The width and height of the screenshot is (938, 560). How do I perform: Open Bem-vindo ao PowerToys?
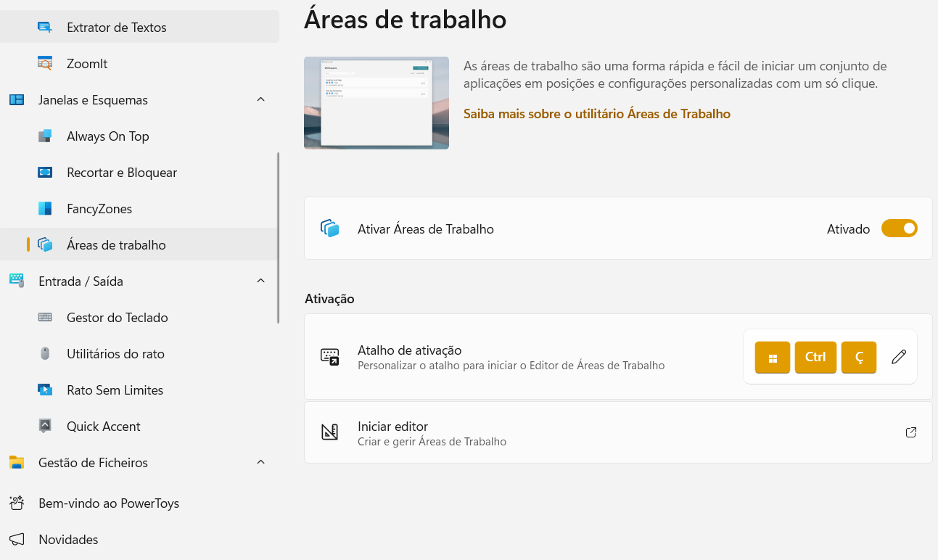pyautogui.click(x=139, y=503)
